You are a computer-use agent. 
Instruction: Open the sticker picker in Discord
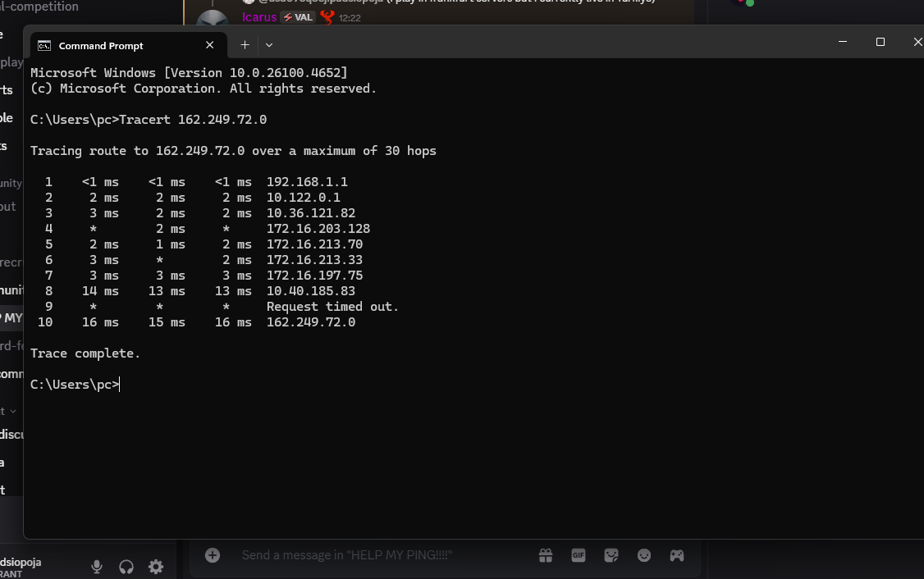(611, 555)
